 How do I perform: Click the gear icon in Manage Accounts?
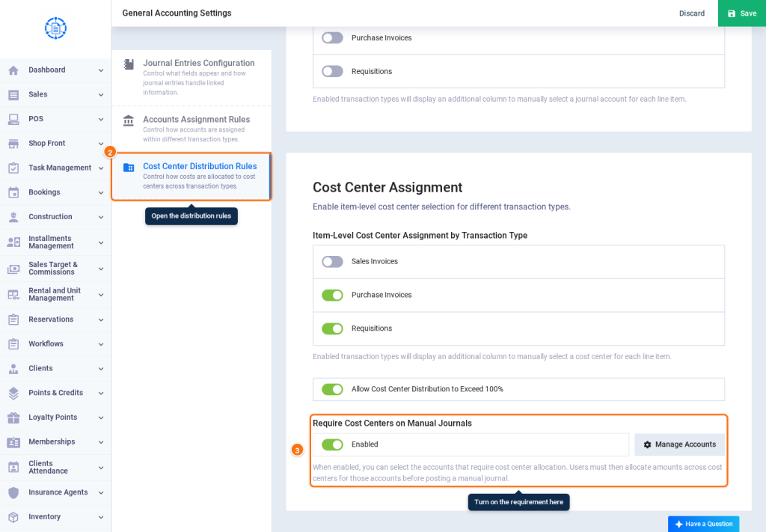point(647,444)
